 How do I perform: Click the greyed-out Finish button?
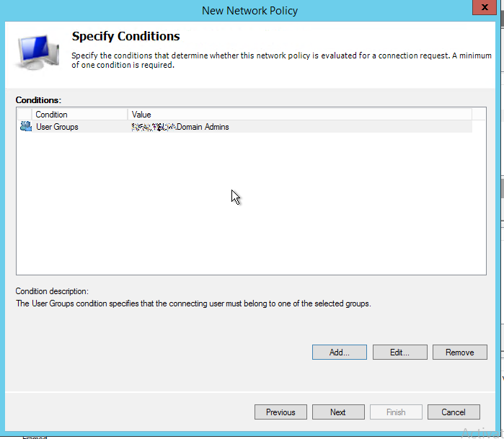coord(396,412)
